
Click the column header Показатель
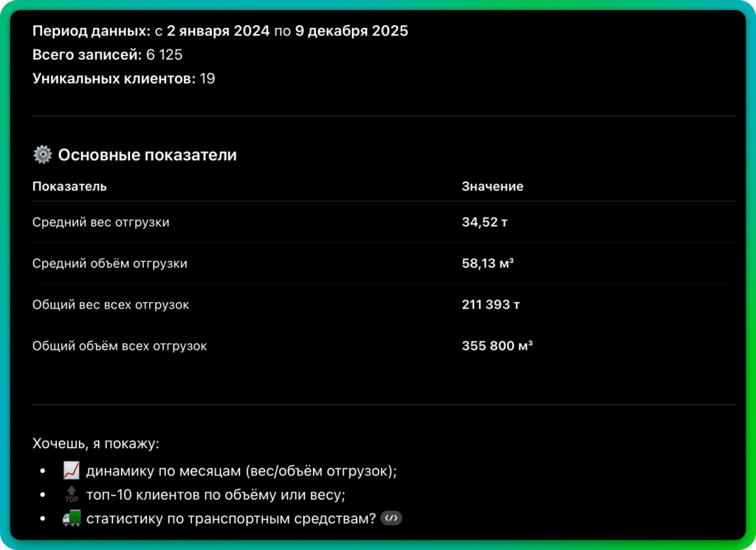click(69, 187)
